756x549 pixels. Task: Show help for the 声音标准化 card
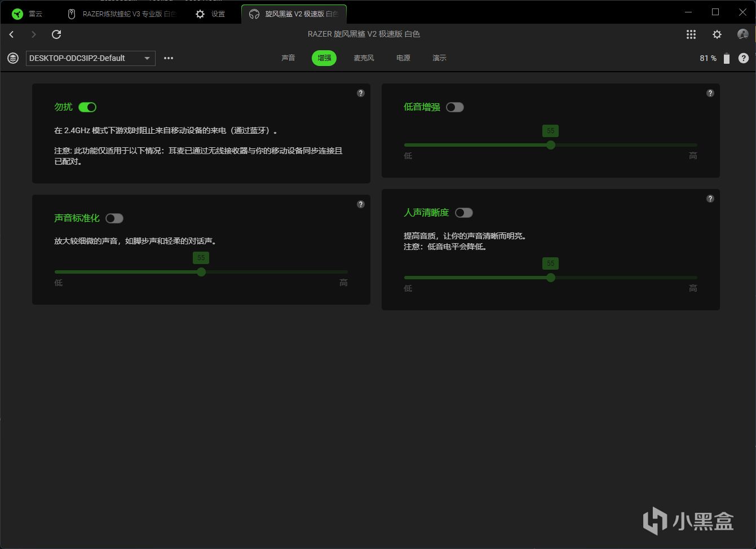361,204
